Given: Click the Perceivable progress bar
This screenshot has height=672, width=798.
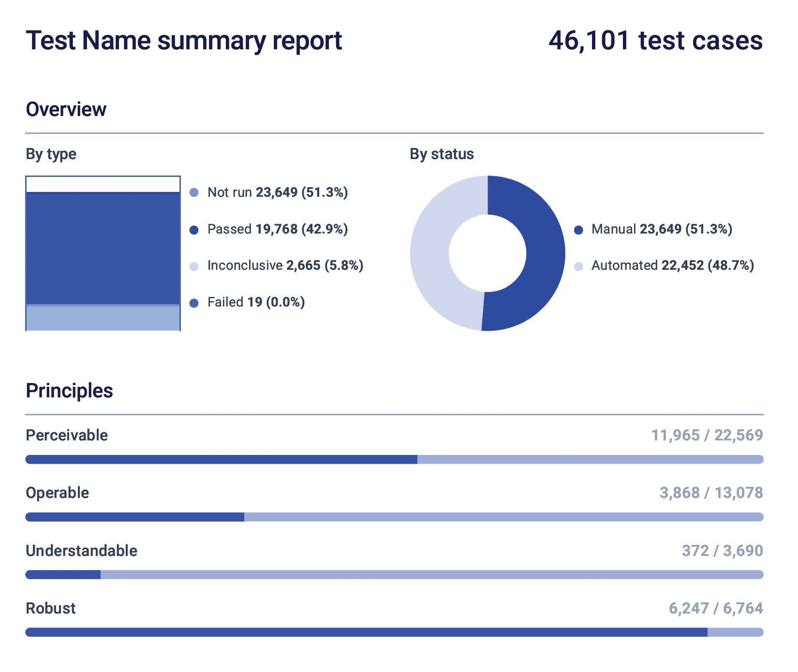Looking at the screenshot, I should [394, 459].
